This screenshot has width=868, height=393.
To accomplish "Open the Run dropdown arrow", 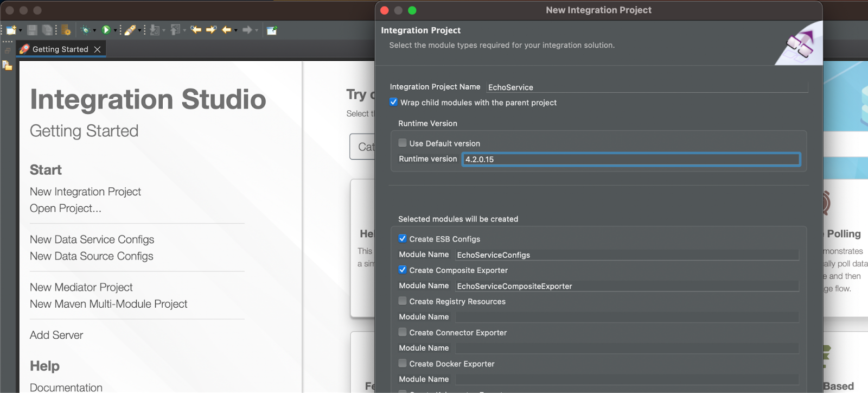I will [x=116, y=30].
